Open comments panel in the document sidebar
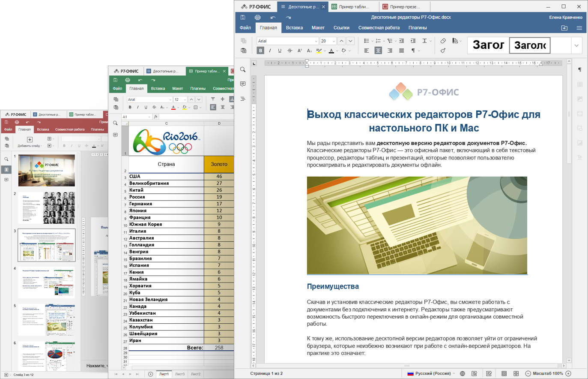This screenshot has height=379, width=588. [243, 84]
